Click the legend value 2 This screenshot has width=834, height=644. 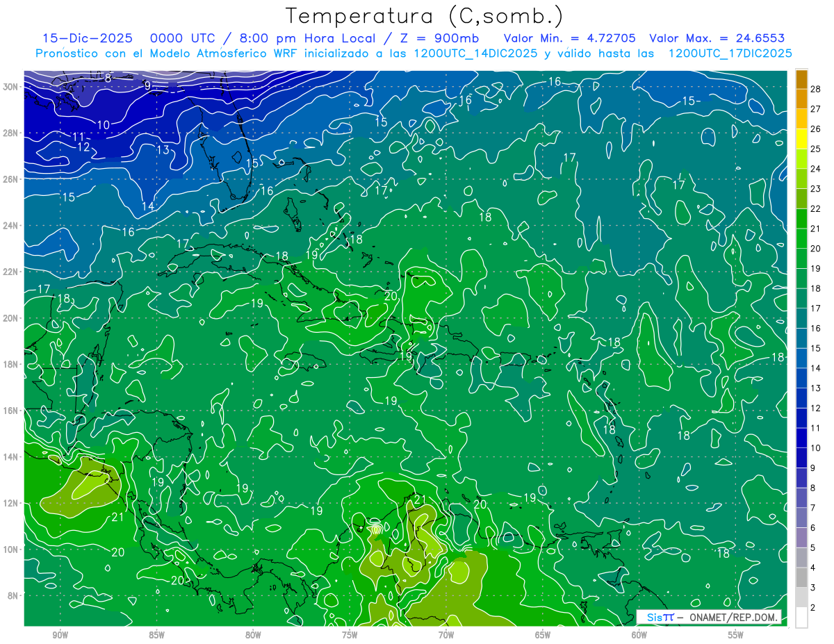[813, 608]
